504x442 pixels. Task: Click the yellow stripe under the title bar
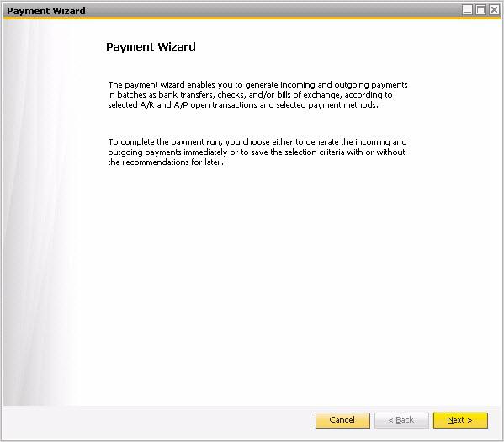point(252,18)
